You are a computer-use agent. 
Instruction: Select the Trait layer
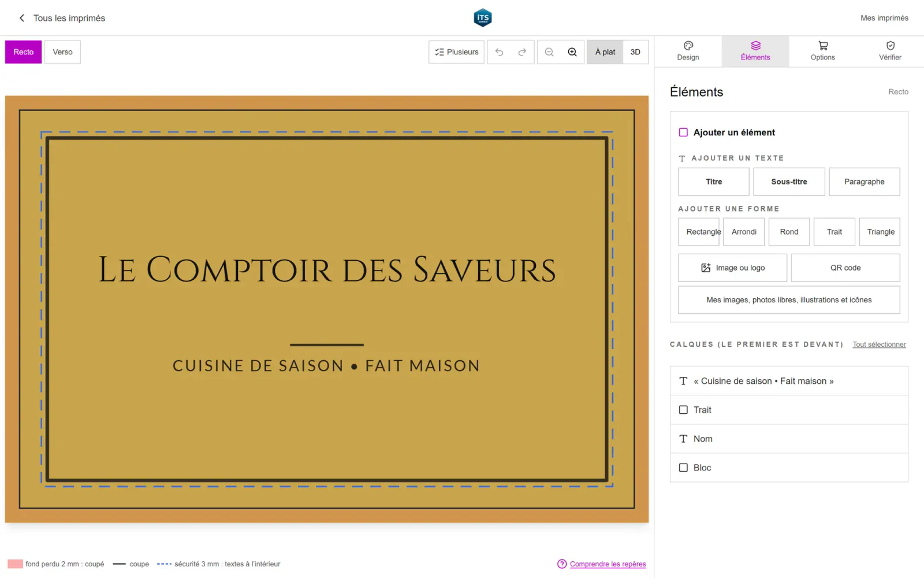[x=789, y=410]
